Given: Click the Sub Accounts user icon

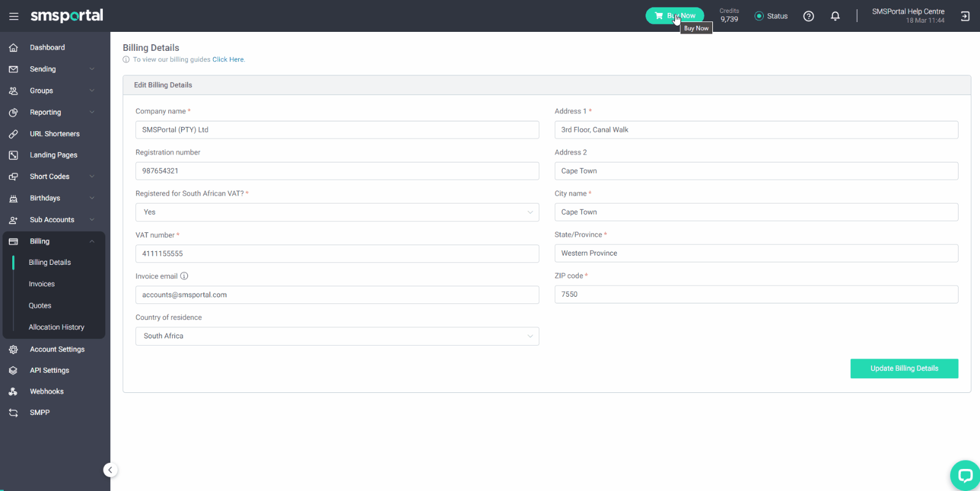Looking at the screenshot, I should coord(13,220).
